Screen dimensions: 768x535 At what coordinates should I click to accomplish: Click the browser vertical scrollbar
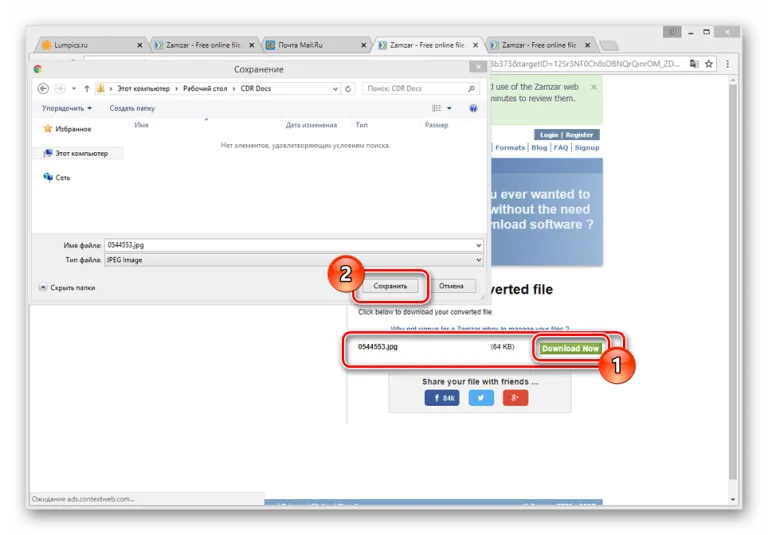[x=733, y=282]
